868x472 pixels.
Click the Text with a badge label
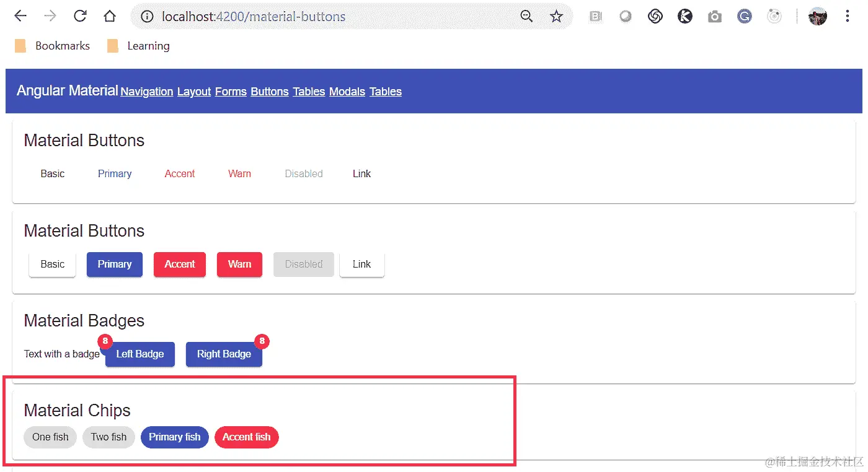(x=62, y=354)
